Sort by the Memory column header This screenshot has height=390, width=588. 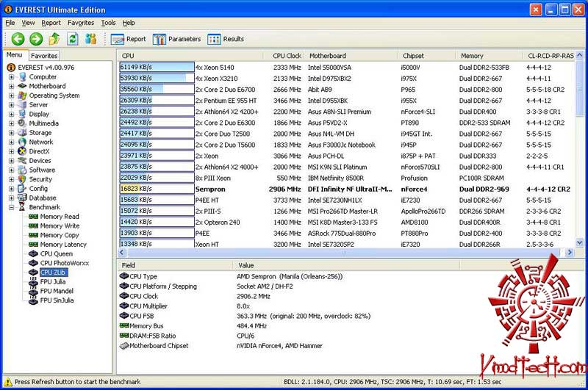(x=490, y=56)
